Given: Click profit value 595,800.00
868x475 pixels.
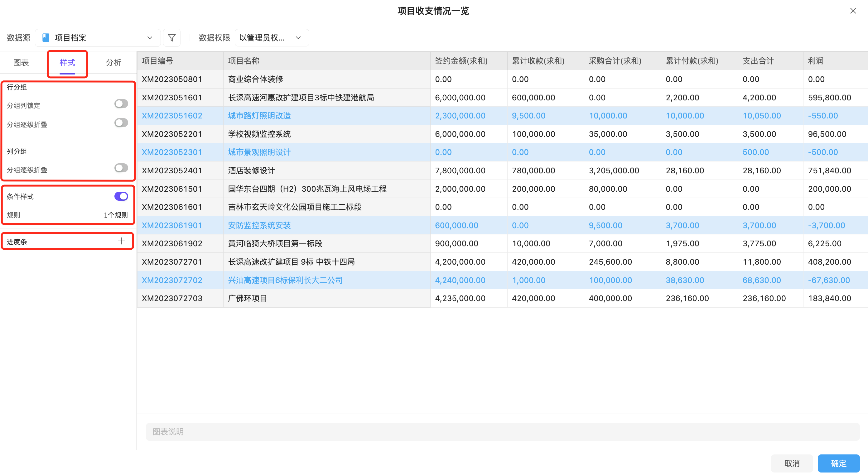Looking at the screenshot, I should pos(829,97).
